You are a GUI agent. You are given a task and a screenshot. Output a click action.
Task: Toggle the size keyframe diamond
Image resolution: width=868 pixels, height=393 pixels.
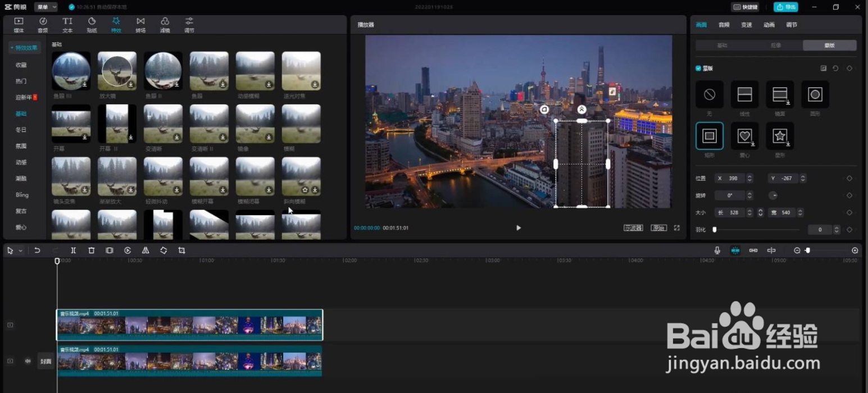click(x=849, y=213)
